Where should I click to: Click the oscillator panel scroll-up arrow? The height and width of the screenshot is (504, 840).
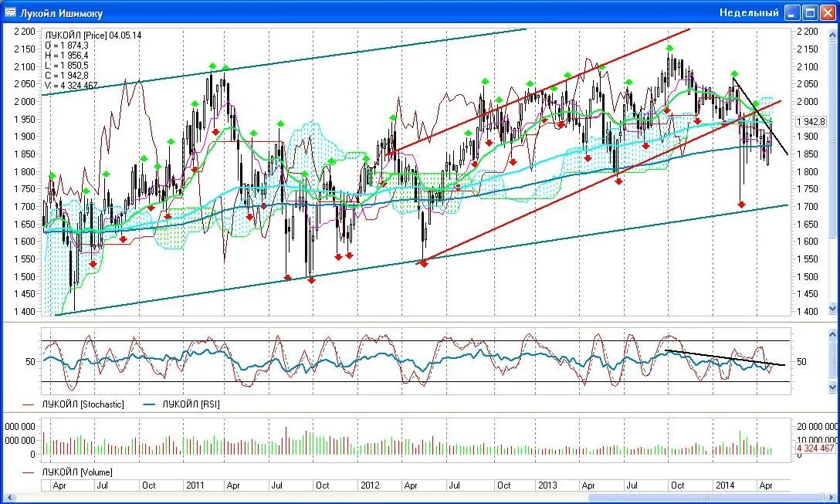point(832,334)
